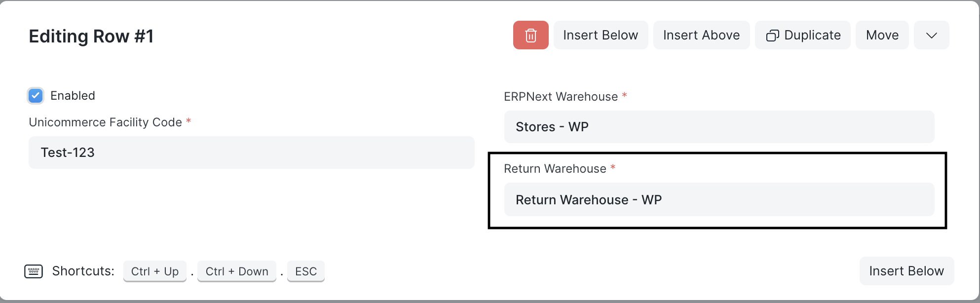The height and width of the screenshot is (303, 980).
Task: Open the chevron dropdown next to Move
Action: coord(932,35)
